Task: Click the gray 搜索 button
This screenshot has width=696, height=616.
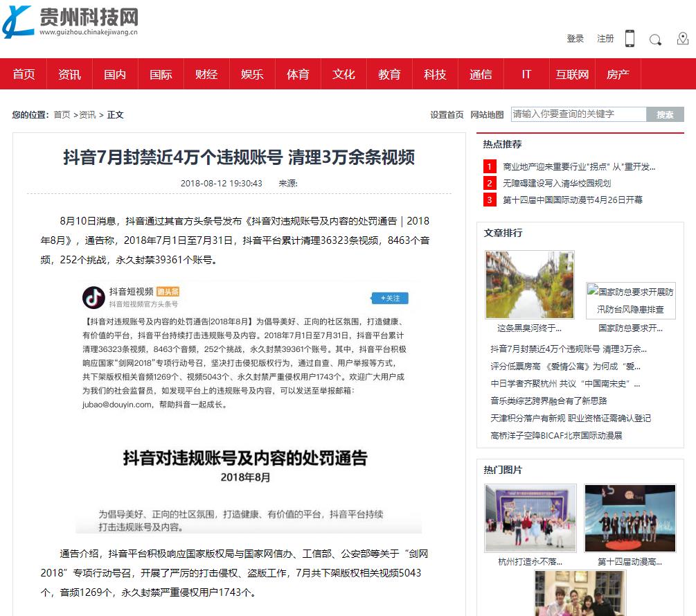Action: (665, 114)
